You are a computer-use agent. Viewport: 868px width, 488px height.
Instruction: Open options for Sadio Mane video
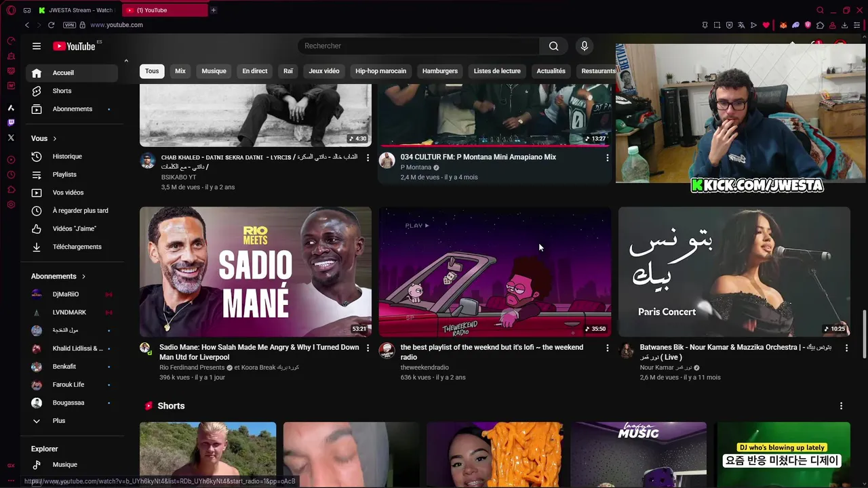(368, 348)
